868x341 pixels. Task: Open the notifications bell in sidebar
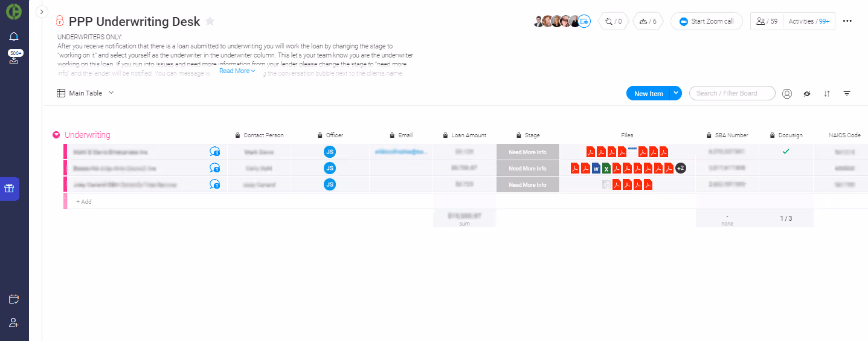pos(14,37)
